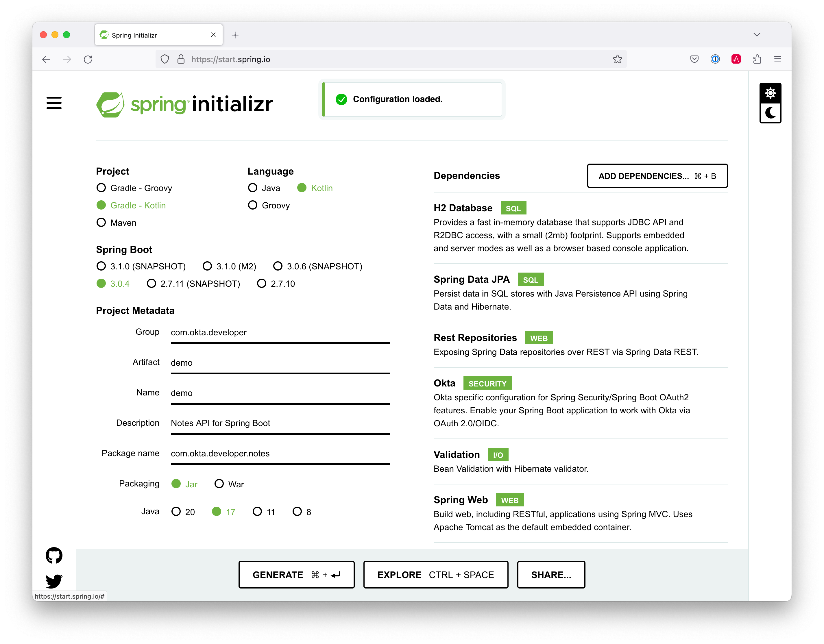Screen dimensions: 824x644
Task: Select Spring Boot 3.1.0 (SNAPSHOT)
Action: 141,266
